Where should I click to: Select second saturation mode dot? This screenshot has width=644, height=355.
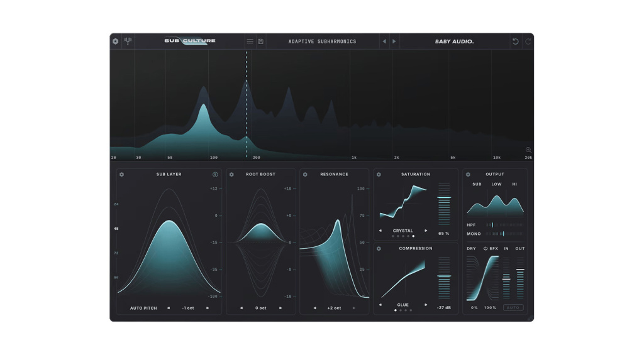pyautogui.click(x=398, y=236)
